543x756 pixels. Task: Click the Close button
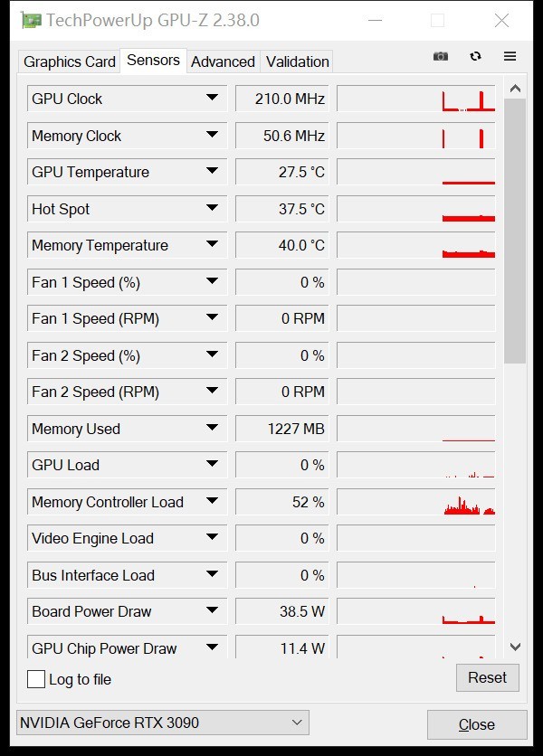click(477, 724)
